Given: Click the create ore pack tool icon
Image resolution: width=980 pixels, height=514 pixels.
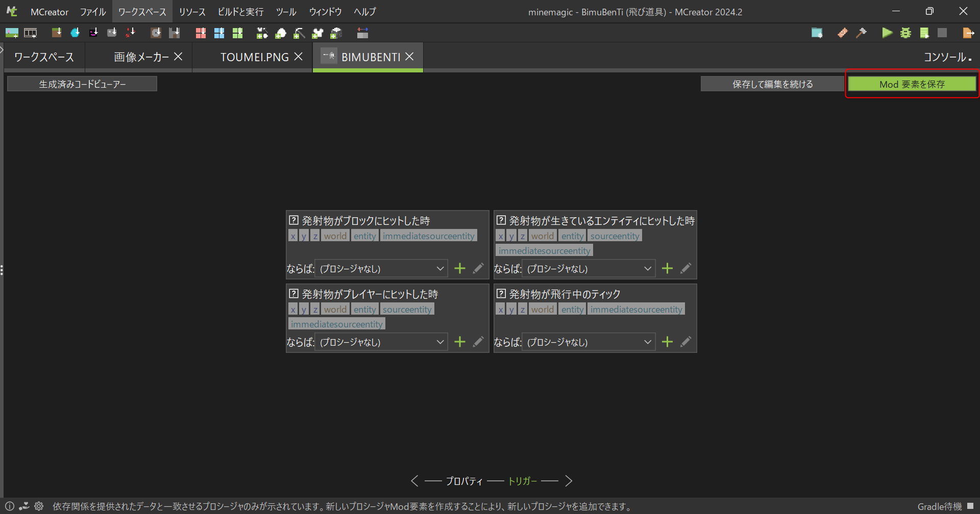Looking at the screenshot, I should [x=281, y=33].
